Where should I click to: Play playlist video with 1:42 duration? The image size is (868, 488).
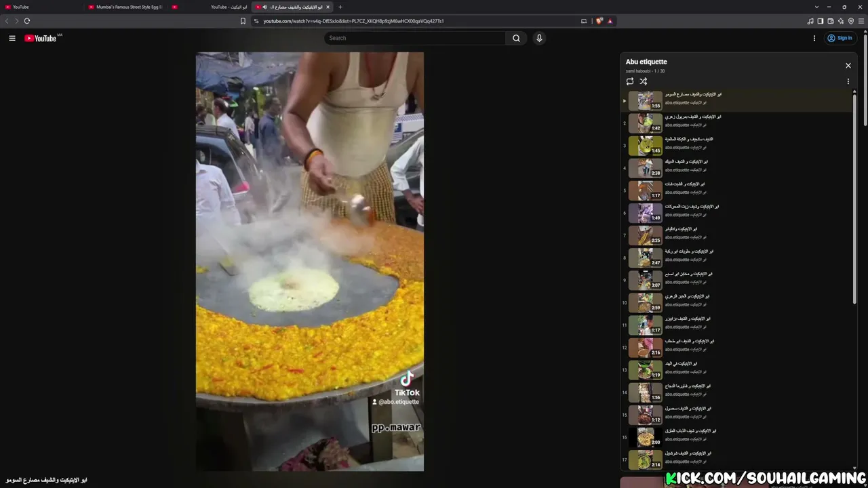tap(736, 123)
